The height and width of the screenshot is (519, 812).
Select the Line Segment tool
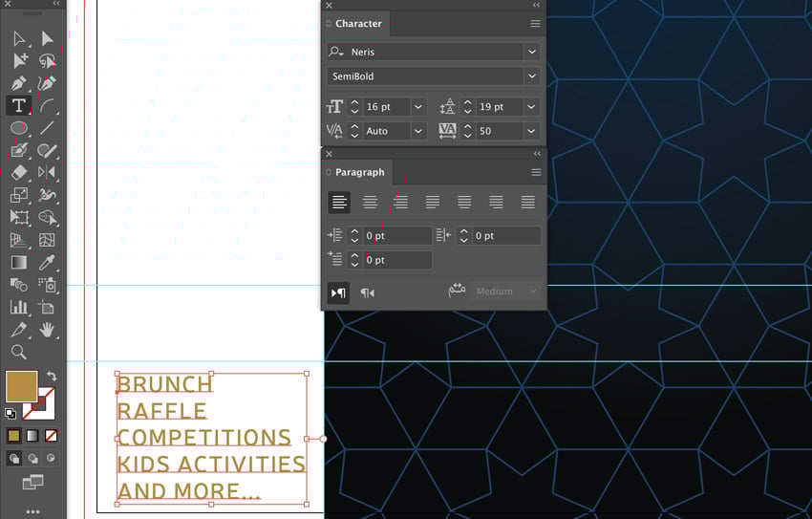click(47, 127)
